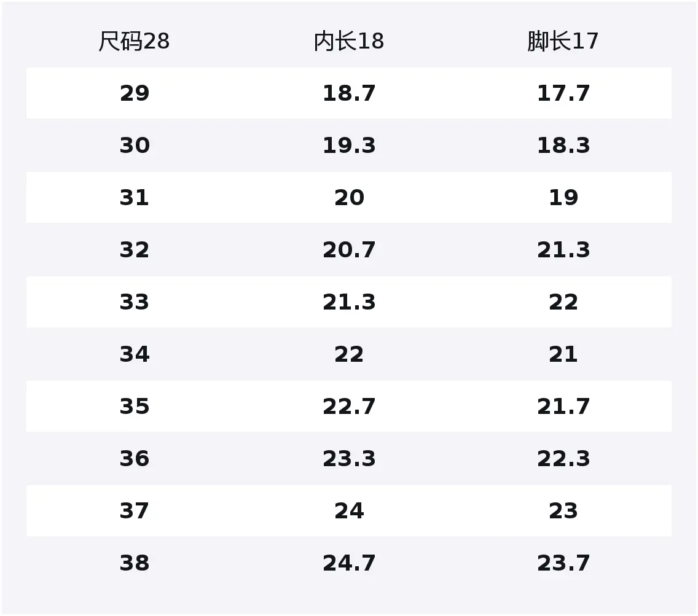The height and width of the screenshot is (616, 698).
Task: Click the 内长18 header cell
Action: (x=349, y=41)
